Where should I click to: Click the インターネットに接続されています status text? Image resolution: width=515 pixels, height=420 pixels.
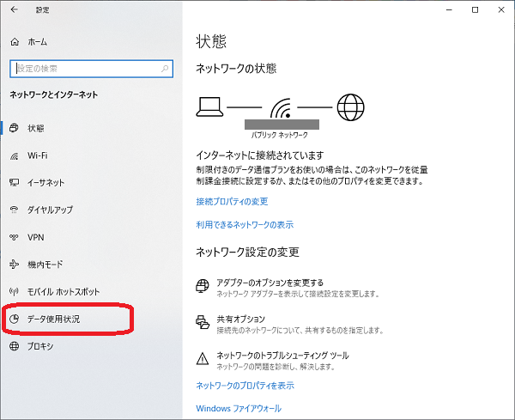(x=260, y=155)
